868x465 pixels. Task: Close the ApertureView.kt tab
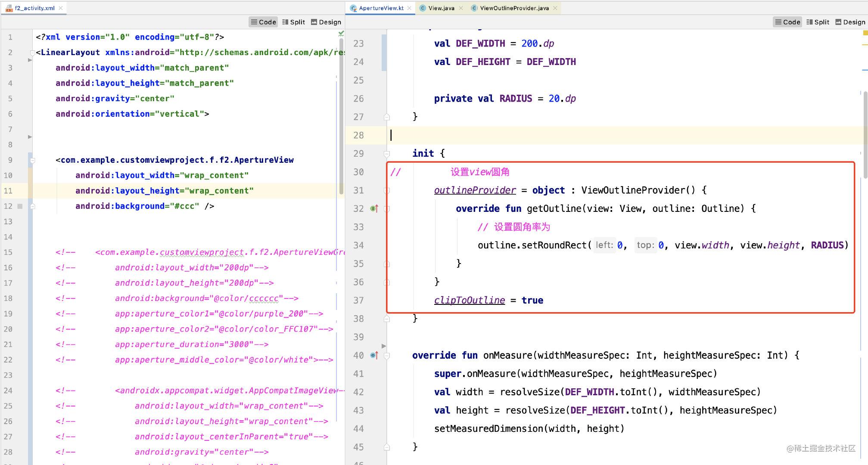[x=409, y=8]
